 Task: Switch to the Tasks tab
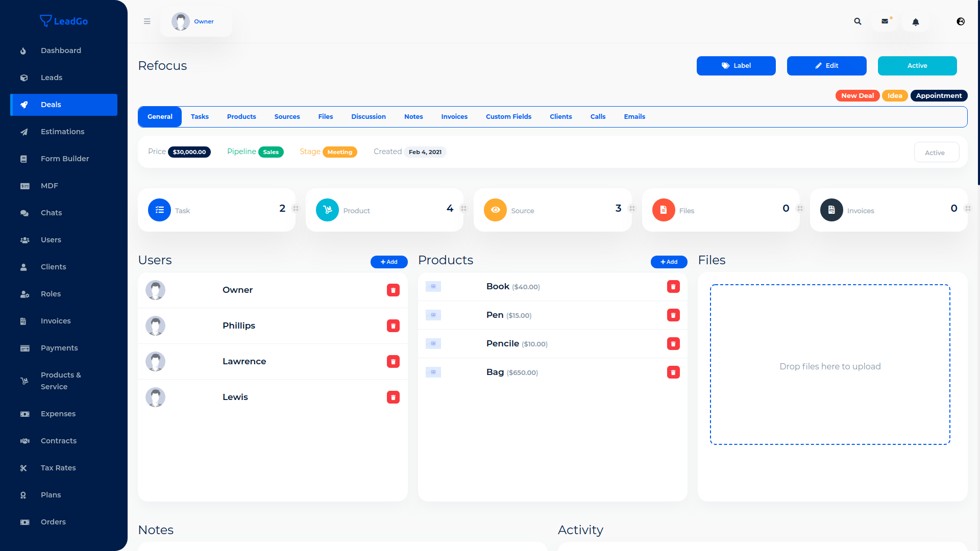click(200, 117)
